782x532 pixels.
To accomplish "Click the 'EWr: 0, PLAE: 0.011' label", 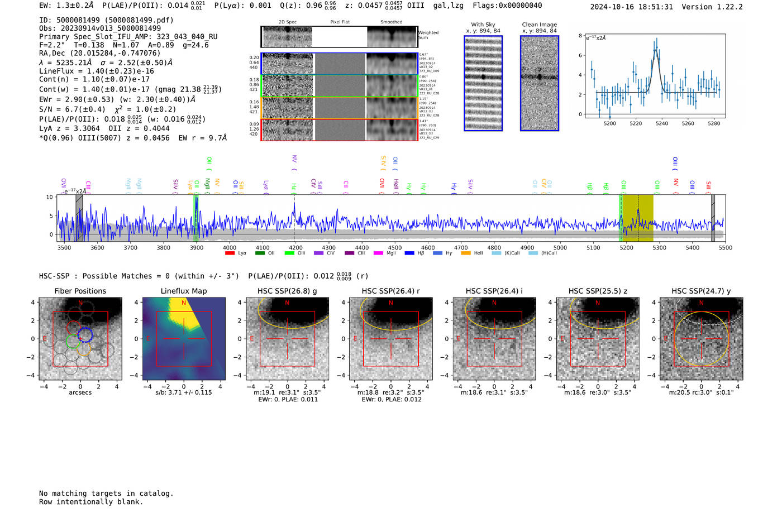I will coord(287,399).
